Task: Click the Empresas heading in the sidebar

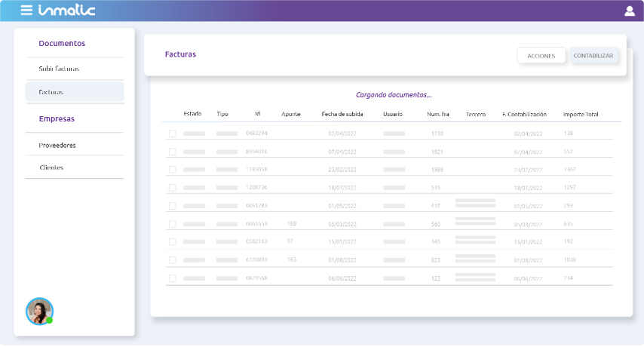Action: (x=57, y=118)
